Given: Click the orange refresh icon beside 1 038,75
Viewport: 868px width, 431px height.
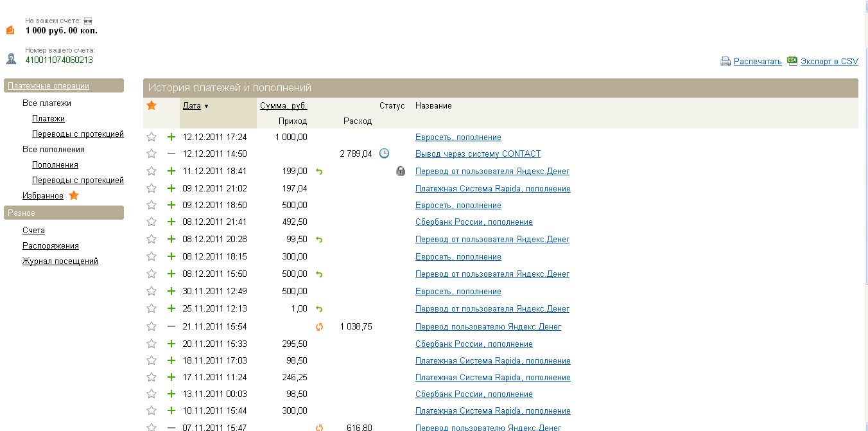Looking at the screenshot, I should (x=319, y=327).
